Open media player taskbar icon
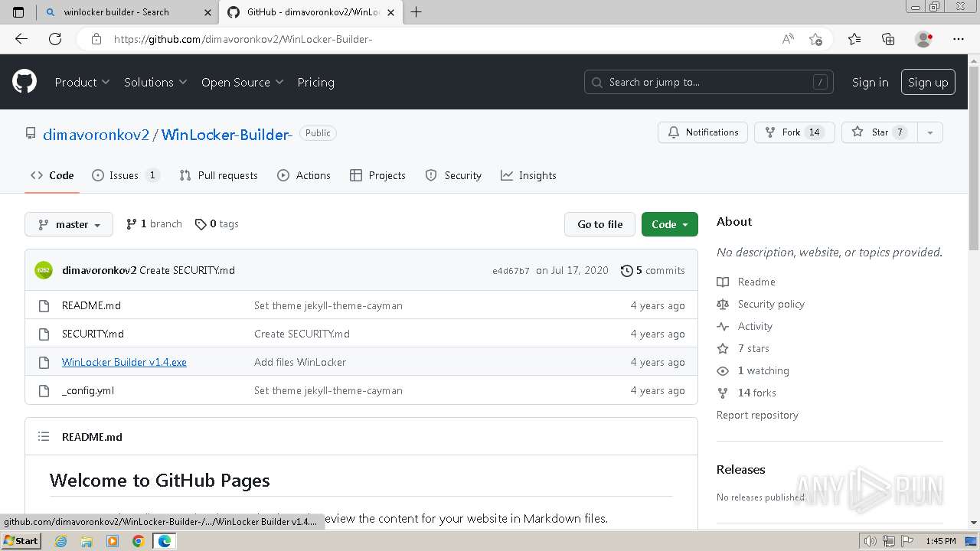 pos(113,541)
